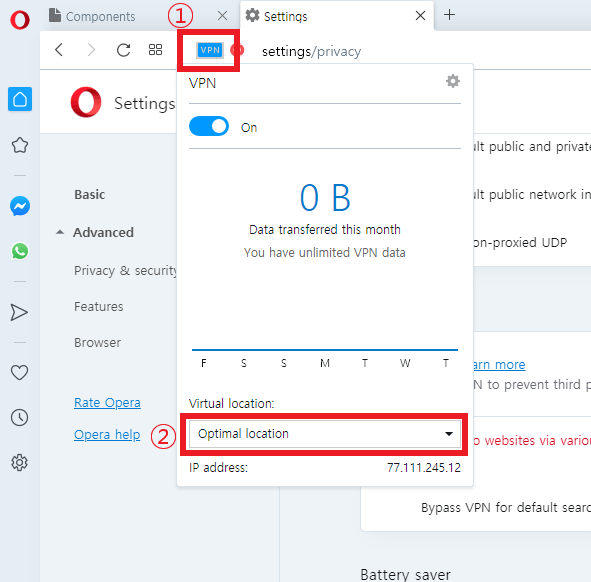This screenshot has width=591, height=582.
Task: Close the Components tab
Action: 222,16
